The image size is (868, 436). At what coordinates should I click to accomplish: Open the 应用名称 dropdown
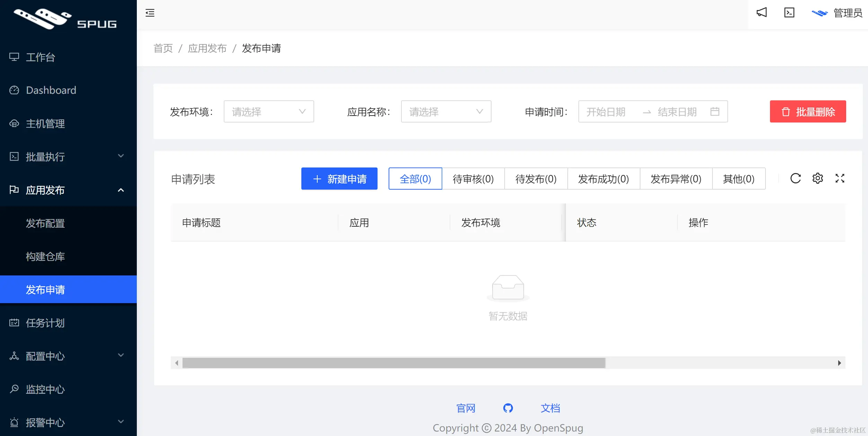[x=446, y=112]
